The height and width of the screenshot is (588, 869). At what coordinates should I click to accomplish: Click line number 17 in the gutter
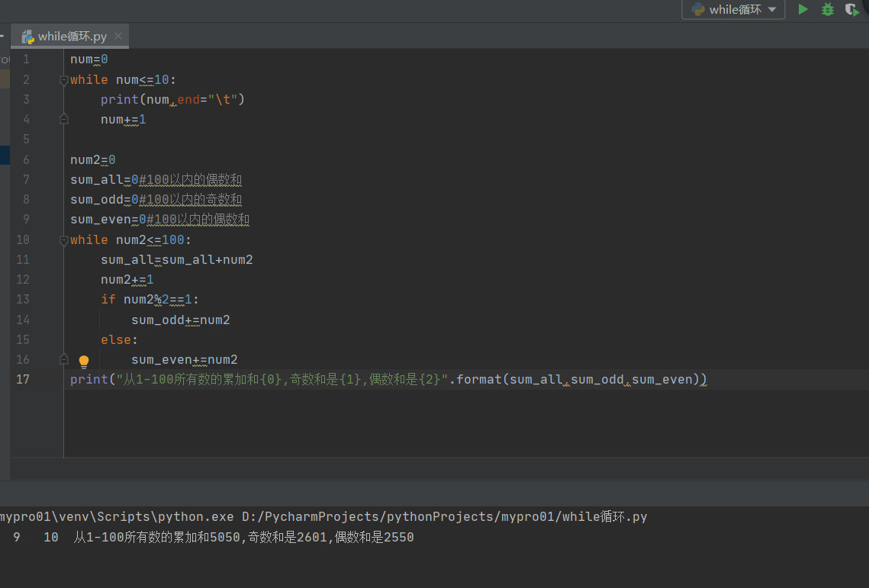23,380
